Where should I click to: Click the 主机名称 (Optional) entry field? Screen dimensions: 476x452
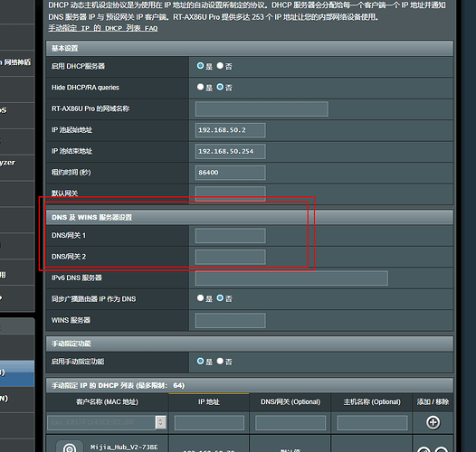(372, 422)
